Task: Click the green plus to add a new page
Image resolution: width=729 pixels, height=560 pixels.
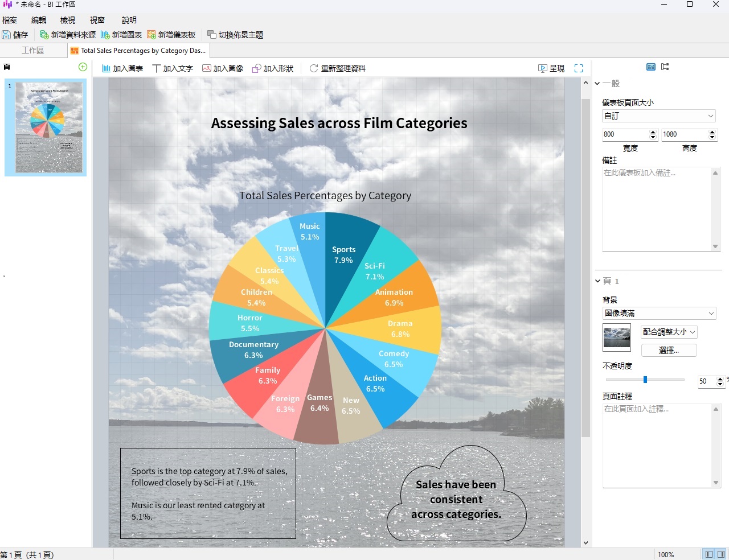Action: click(x=83, y=67)
